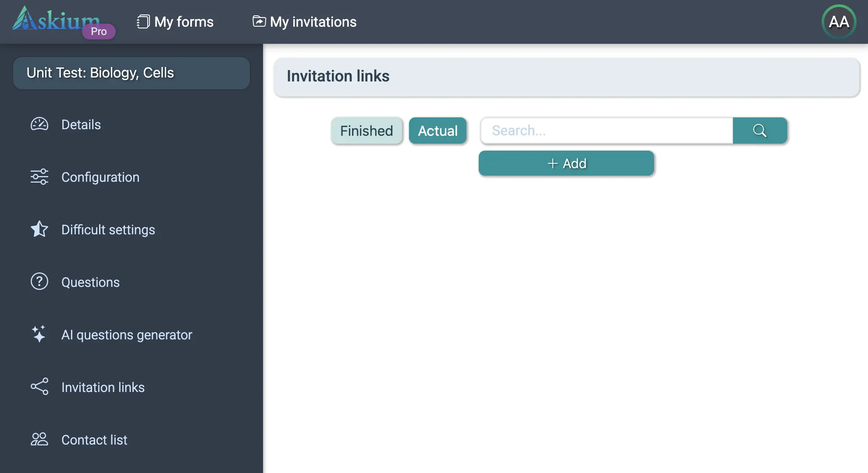Open My forms in the top navigation

184,22
